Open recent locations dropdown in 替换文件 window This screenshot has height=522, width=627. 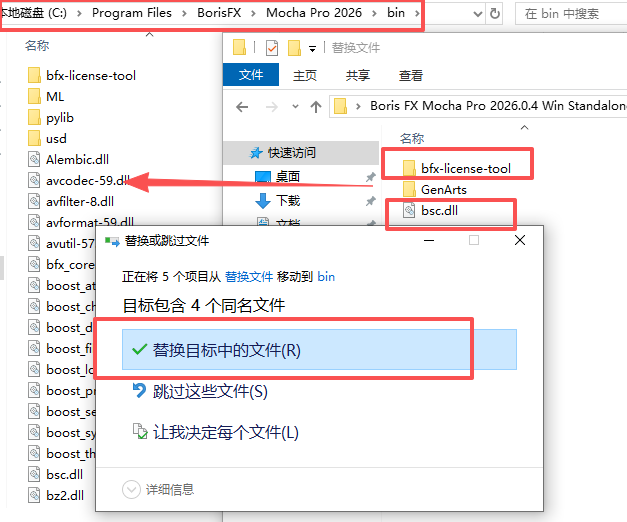(x=295, y=106)
